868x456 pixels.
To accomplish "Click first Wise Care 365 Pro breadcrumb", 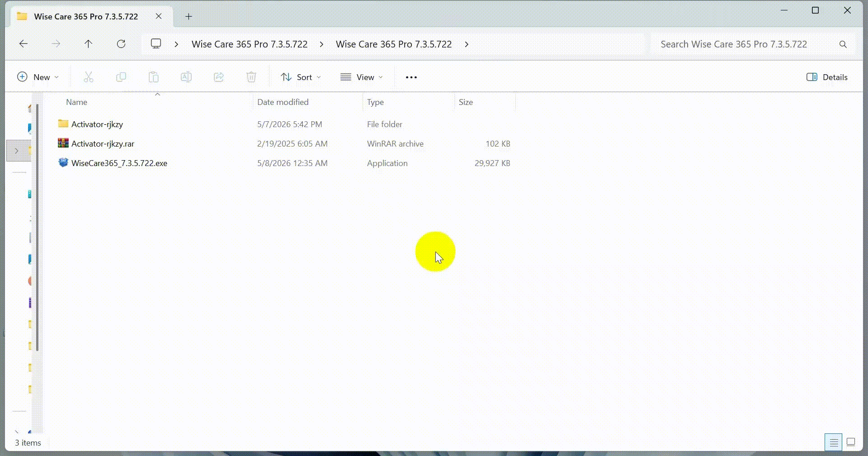I will 250,44.
